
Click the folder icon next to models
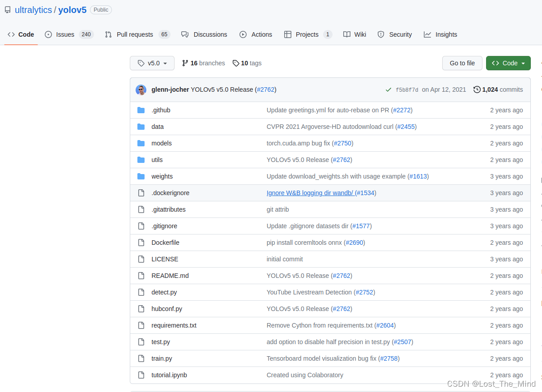point(141,143)
